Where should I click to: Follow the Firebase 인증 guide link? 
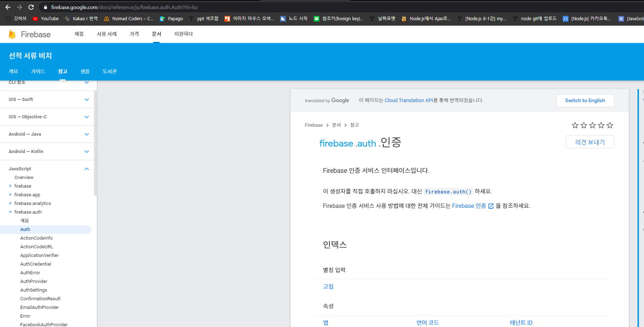point(473,206)
